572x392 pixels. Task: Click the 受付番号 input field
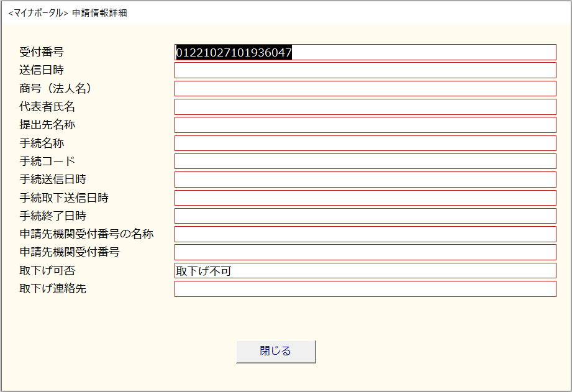(x=365, y=53)
